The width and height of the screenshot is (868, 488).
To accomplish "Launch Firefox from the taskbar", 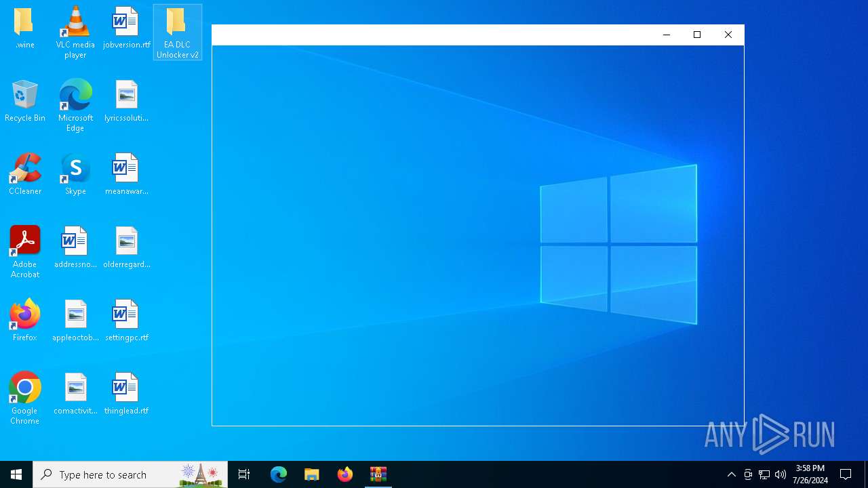I will click(345, 474).
